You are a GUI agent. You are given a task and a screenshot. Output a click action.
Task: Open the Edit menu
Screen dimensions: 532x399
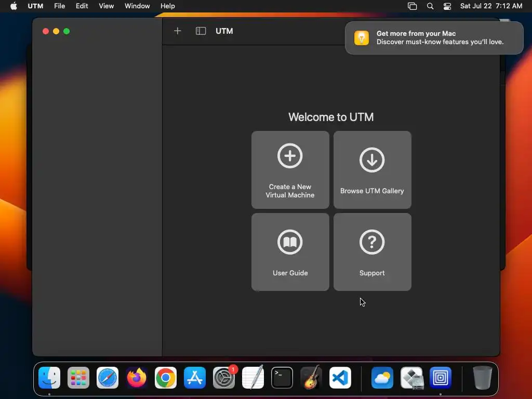pos(82,6)
